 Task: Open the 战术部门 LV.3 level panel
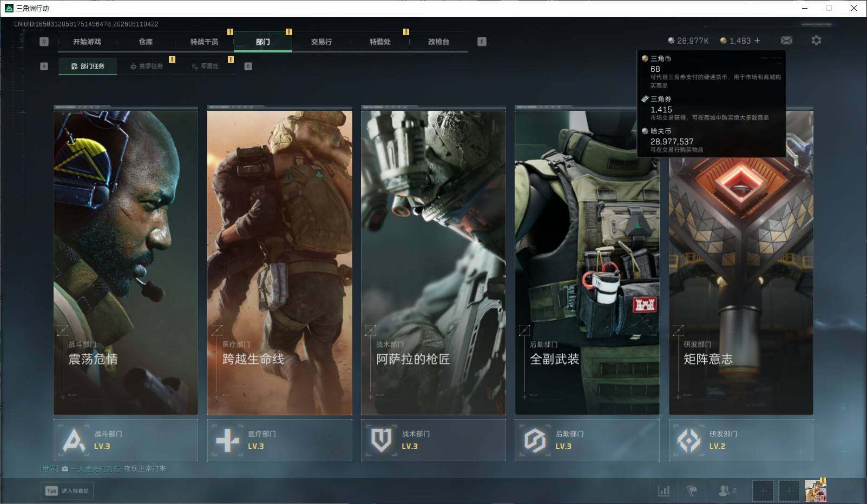click(433, 440)
